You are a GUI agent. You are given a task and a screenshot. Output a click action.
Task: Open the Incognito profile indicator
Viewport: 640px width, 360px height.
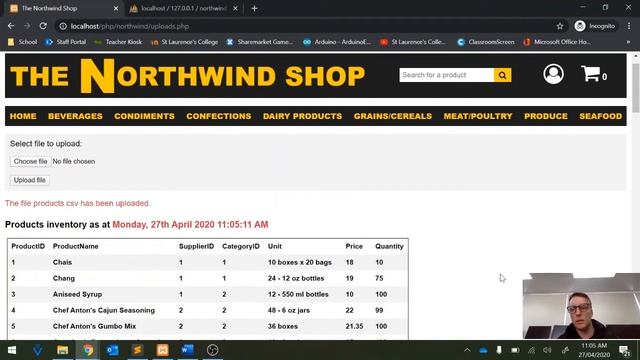[595, 26]
